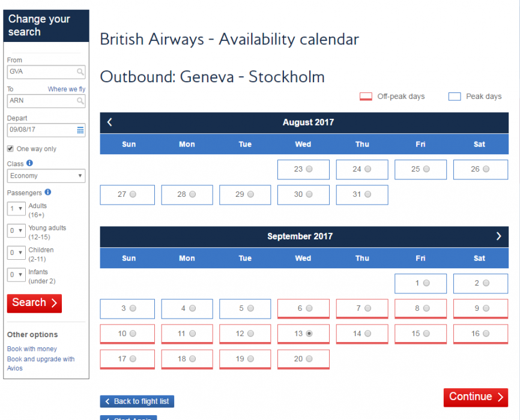Click the search magnifier in the From field
The height and width of the screenshot is (420, 520).
[80, 72]
